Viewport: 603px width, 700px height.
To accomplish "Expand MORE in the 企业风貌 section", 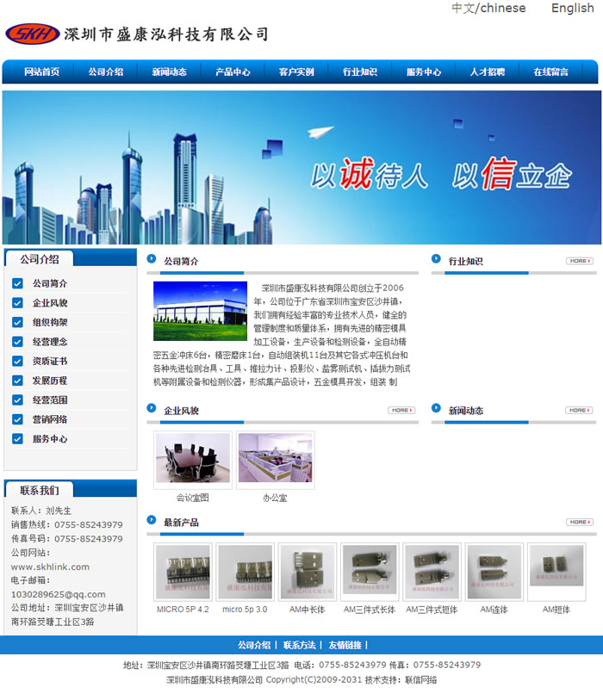I will (401, 411).
